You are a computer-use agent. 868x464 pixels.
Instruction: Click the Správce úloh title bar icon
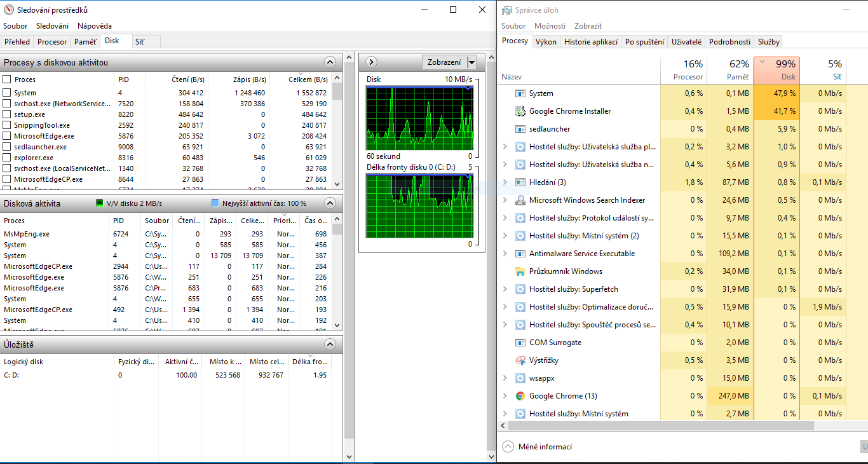[506, 10]
